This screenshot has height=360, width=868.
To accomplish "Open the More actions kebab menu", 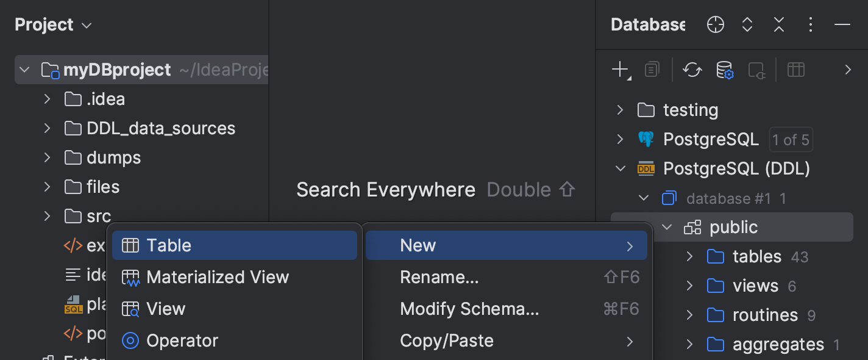I will point(811,24).
